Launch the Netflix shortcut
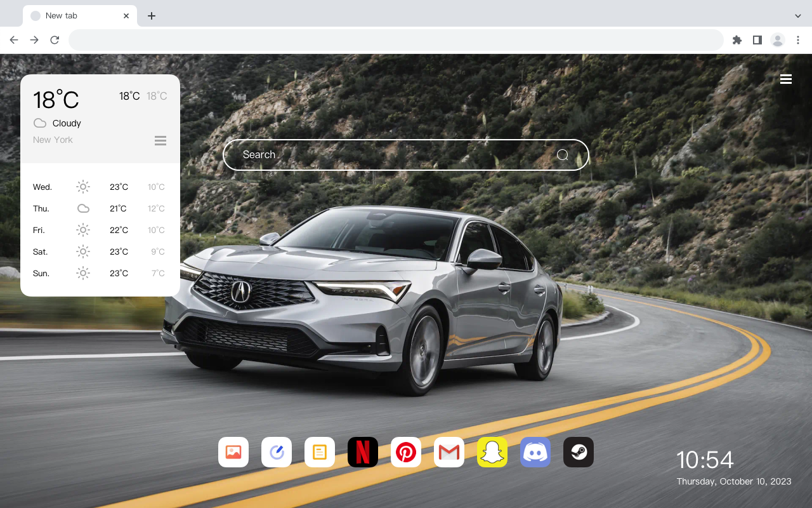This screenshot has width=812, height=508. [x=363, y=452]
